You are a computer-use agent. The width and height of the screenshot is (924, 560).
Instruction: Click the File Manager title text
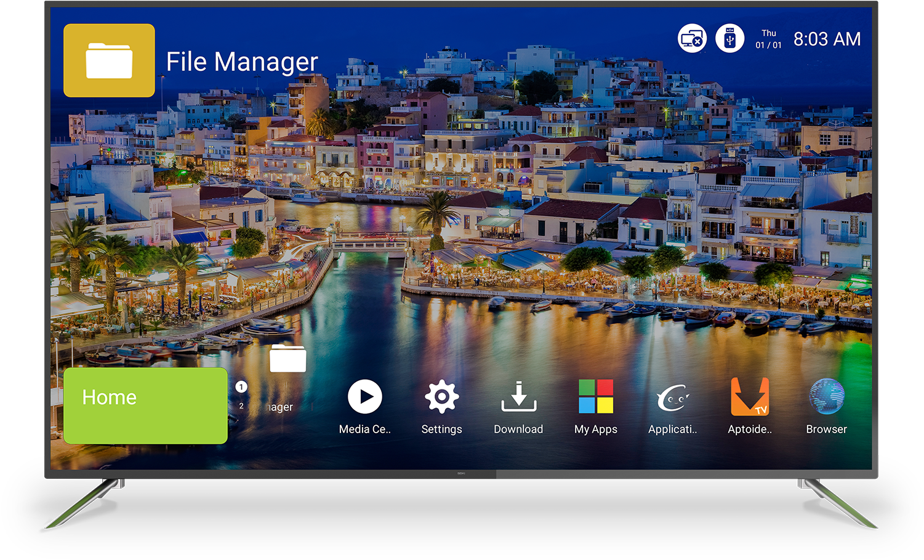[242, 62]
